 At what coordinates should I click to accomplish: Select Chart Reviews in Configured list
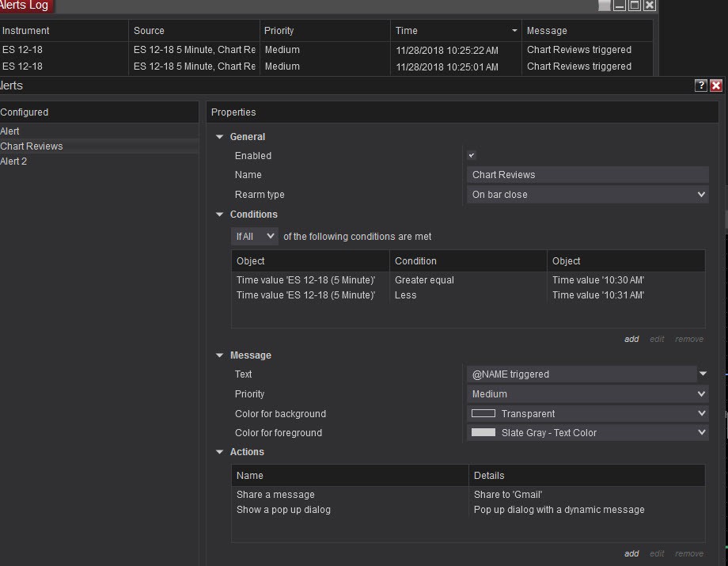[x=99, y=146]
